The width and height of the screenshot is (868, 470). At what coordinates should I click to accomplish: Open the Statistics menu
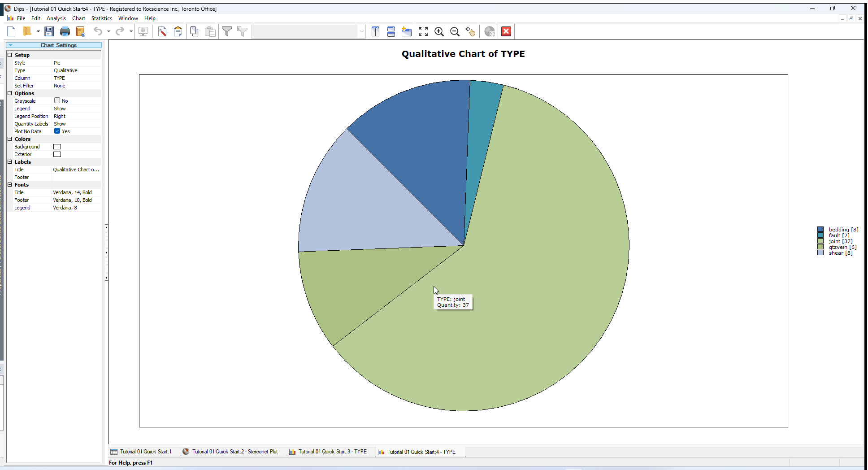click(x=101, y=18)
